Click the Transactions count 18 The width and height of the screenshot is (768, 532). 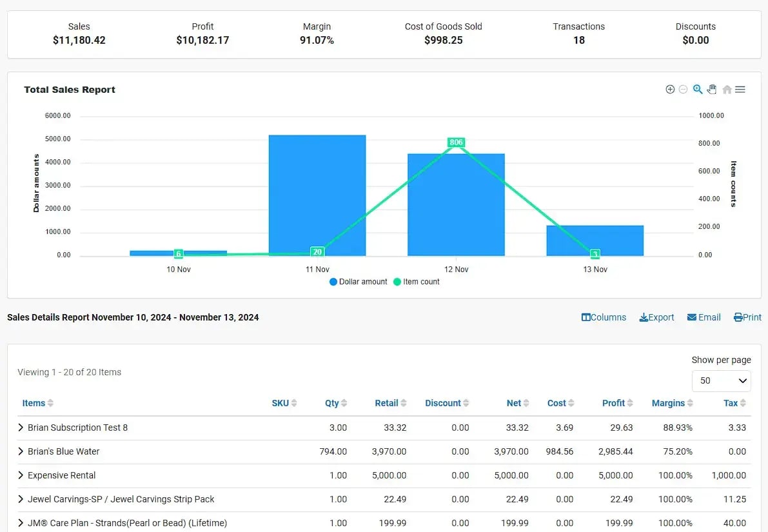tap(579, 40)
